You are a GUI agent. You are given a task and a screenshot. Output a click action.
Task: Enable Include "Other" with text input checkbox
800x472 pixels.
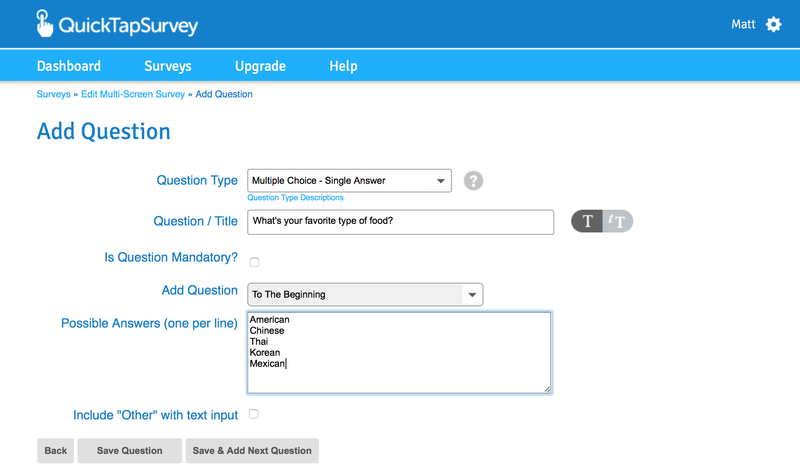click(x=254, y=414)
